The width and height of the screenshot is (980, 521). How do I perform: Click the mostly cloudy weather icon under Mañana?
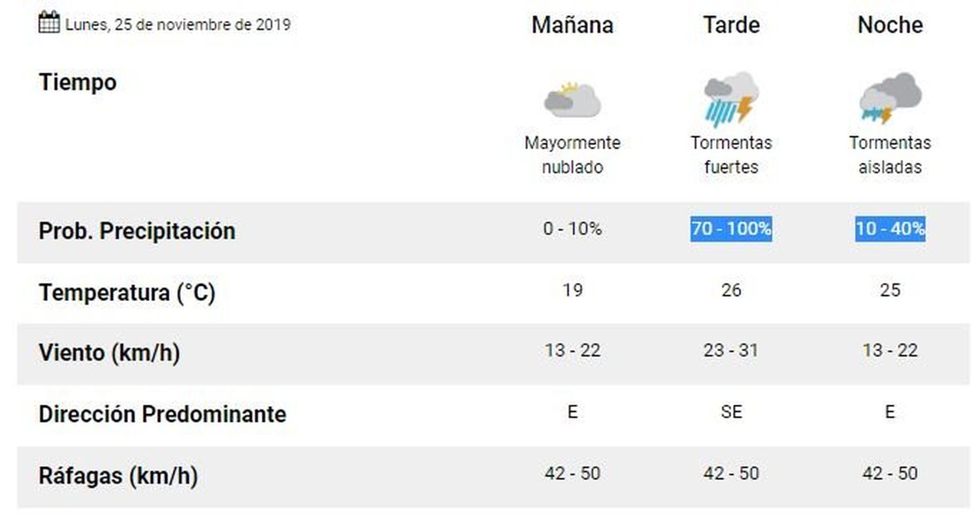click(x=572, y=100)
